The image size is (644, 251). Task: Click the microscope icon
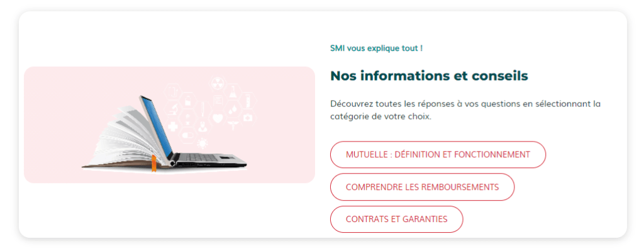[x=174, y=109]
